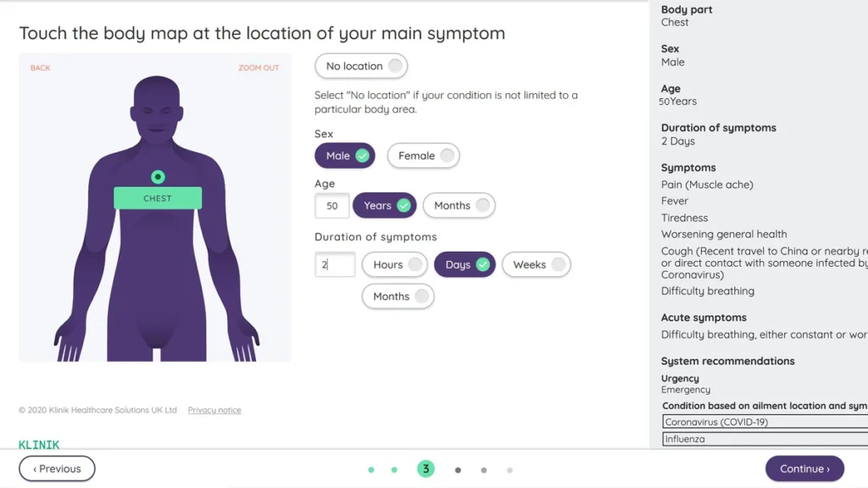Select Female as sex
Image resolution: width=868 pixels, height=488 pixels.
coord(424,156)
